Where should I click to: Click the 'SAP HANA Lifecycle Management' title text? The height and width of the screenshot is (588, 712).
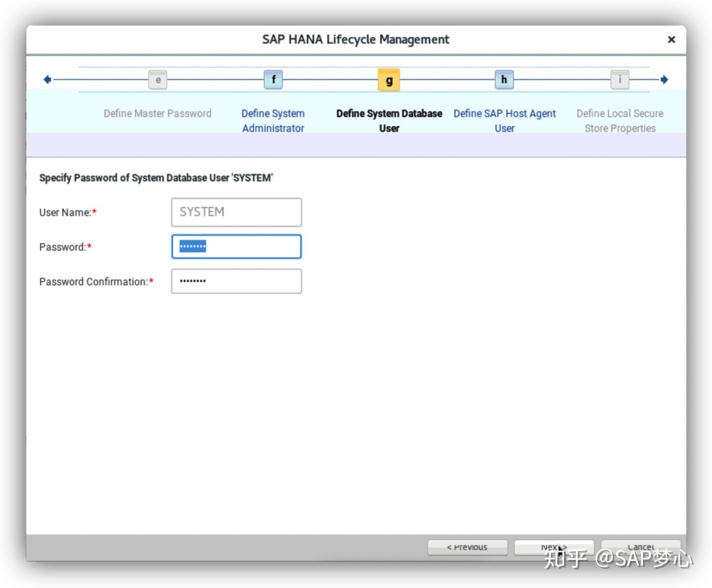(356, 40)
